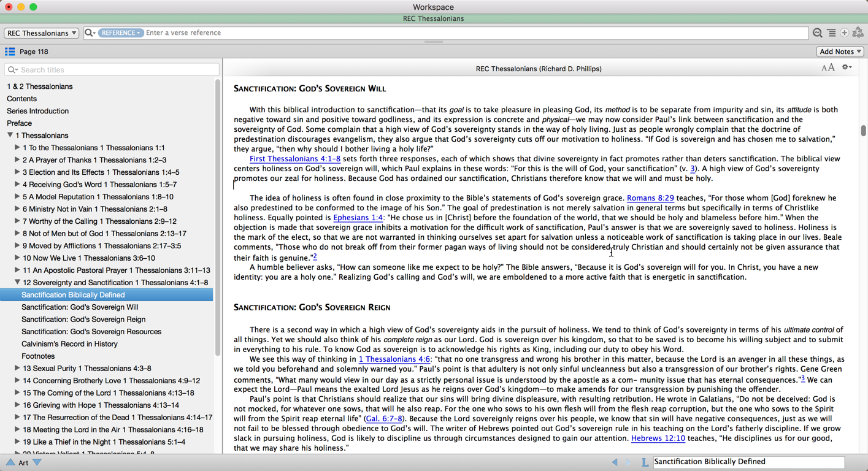Click the search-all magnifier icon in toolbar
The height and width of the screenshot is (471, 868).
click(817, 33)
